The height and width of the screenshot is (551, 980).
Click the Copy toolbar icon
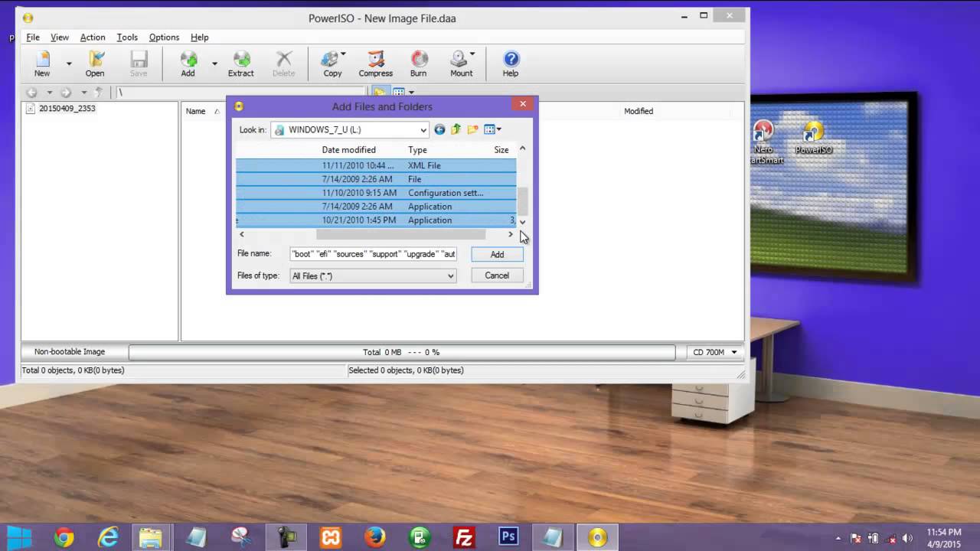[x=332, y=64]
